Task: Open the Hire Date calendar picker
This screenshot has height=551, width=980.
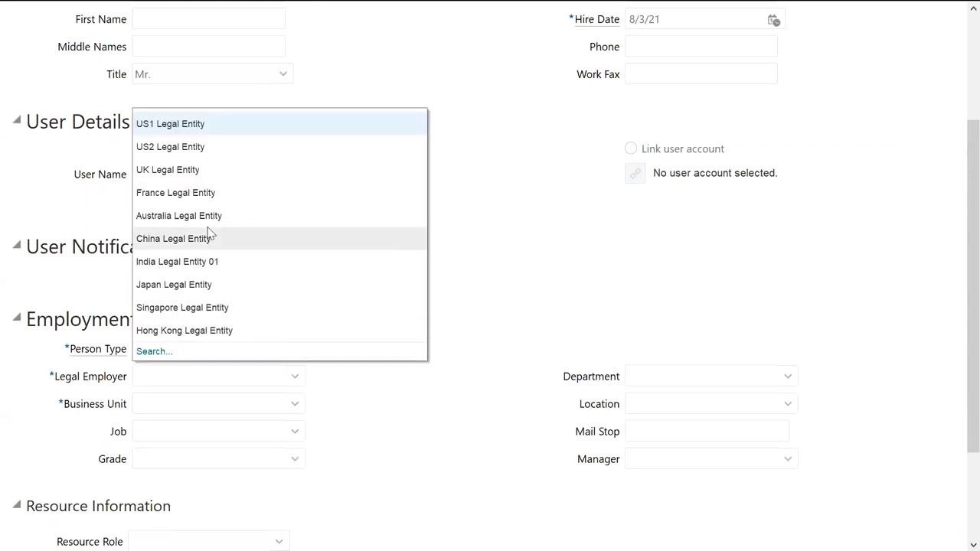Action: coord(773,20)
